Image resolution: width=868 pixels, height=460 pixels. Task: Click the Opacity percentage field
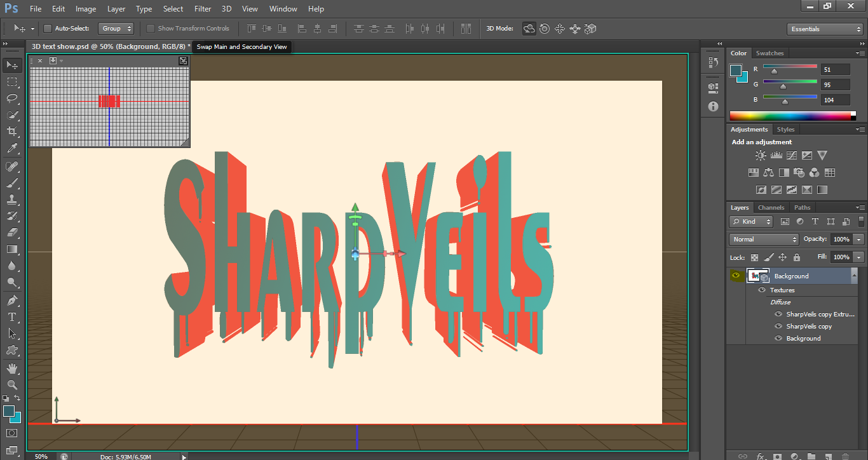(x=841, y=240)
